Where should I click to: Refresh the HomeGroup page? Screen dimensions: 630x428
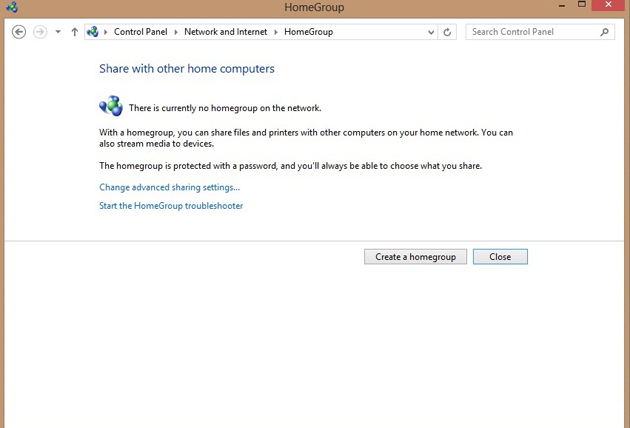click(447, 32)
